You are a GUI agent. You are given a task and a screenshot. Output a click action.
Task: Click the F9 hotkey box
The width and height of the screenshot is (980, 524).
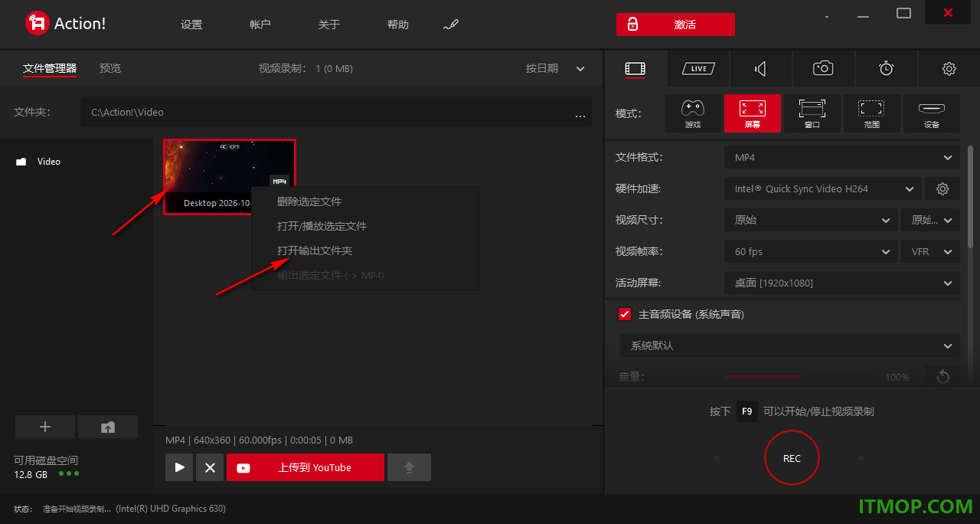[x=747, y=411]
